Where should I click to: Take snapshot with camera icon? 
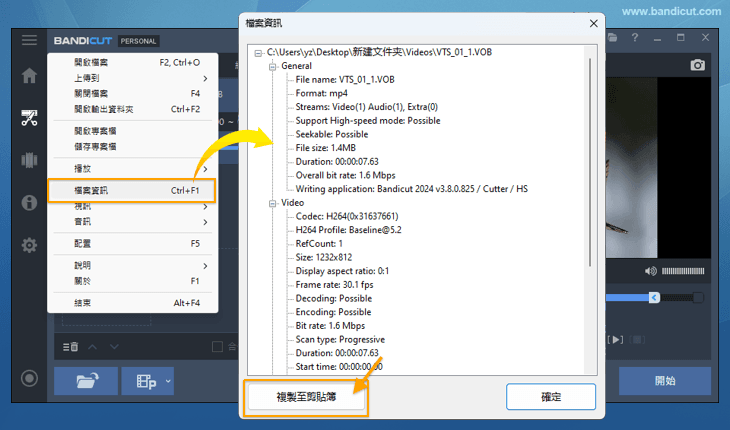tap(697, 65)
